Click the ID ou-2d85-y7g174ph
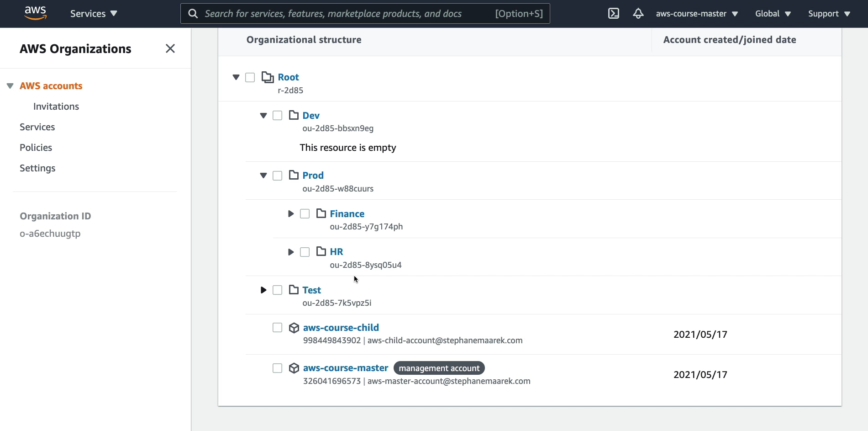This screenshot has width=868, height=431. click(x=366, y=227)
